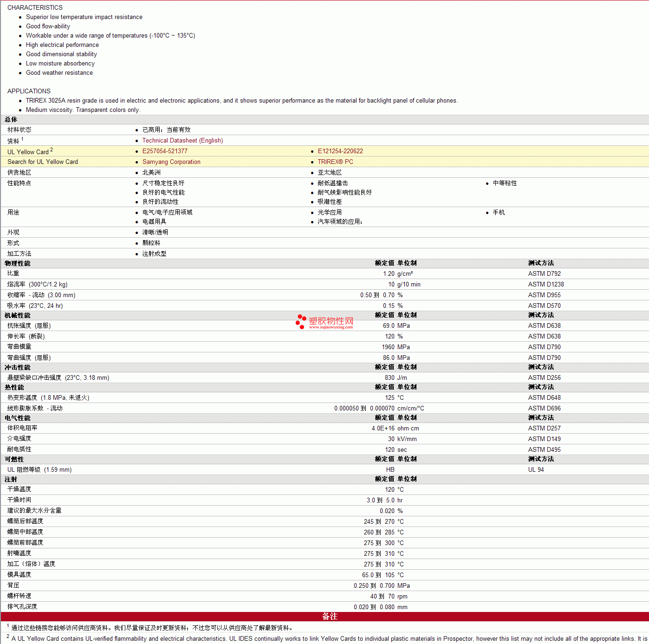Select the HB flame rating value
Screen dimensions: 649x644
click(x=390, y=470)
